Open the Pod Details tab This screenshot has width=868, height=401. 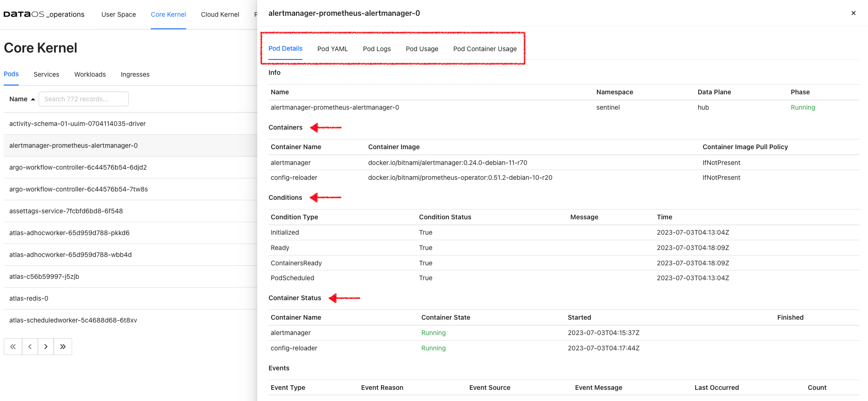point(285,48)
